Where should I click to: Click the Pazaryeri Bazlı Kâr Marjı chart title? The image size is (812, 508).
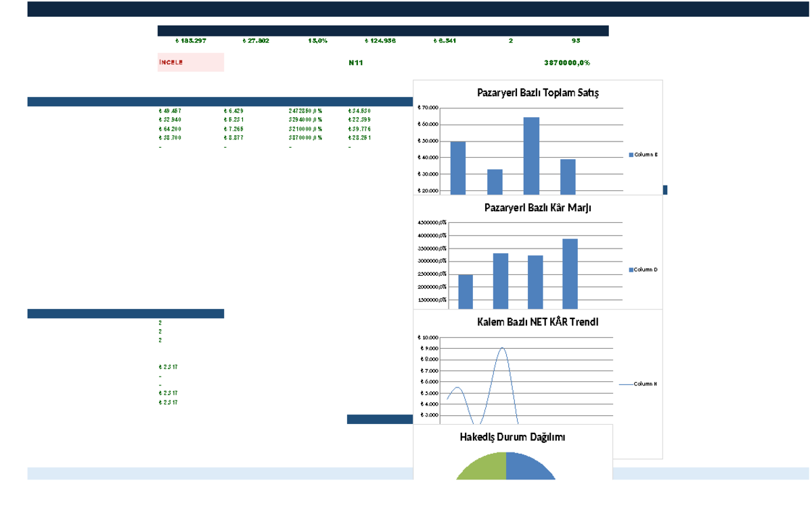tap(538, 207)
